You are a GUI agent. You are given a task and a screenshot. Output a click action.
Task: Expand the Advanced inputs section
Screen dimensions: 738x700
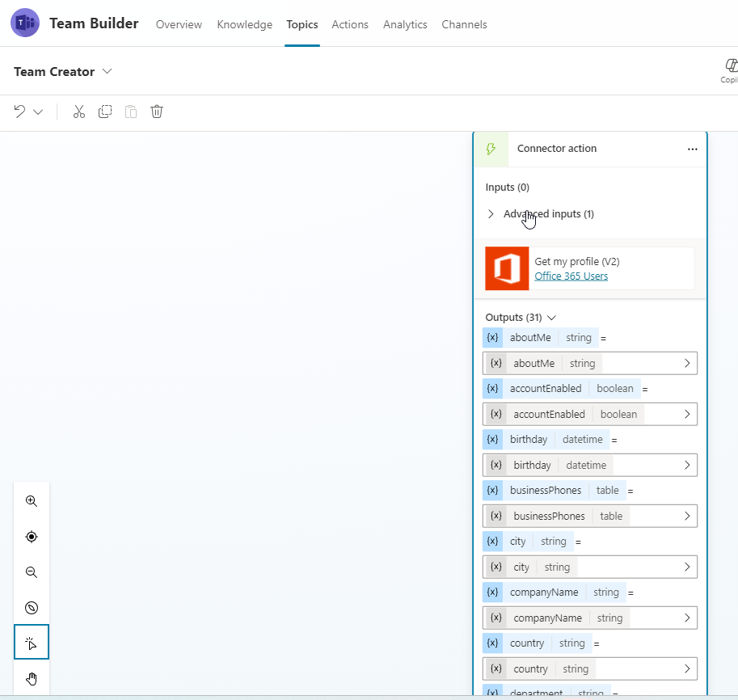491,213
